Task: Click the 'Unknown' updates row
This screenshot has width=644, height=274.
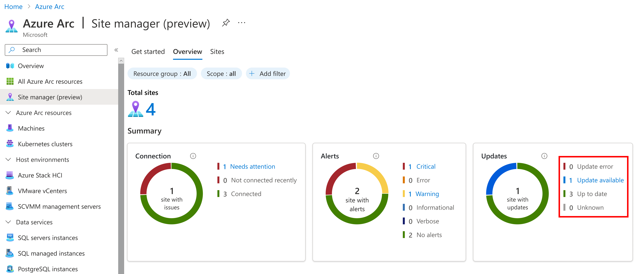Action: 583,208
